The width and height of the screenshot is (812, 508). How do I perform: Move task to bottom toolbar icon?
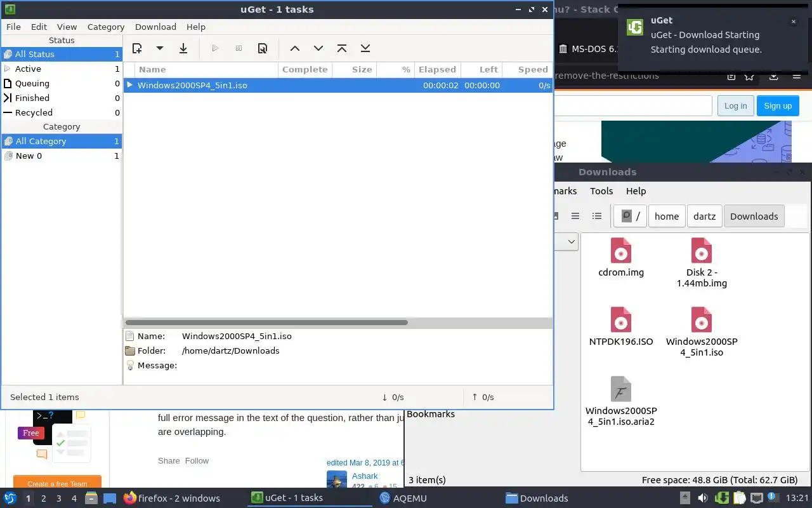tap(365, 48)
